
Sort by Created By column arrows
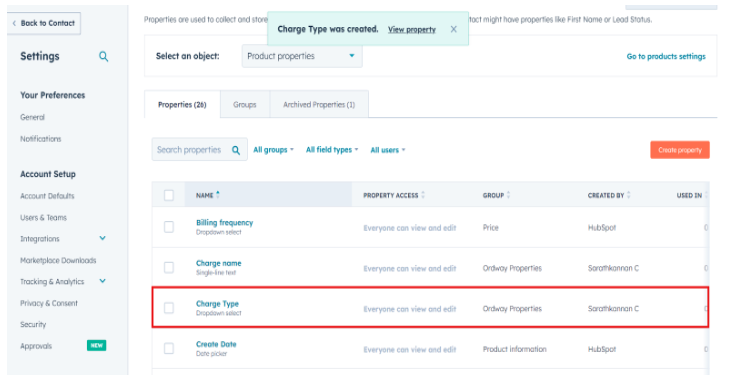pyautogui.click(x=628, y=195)
